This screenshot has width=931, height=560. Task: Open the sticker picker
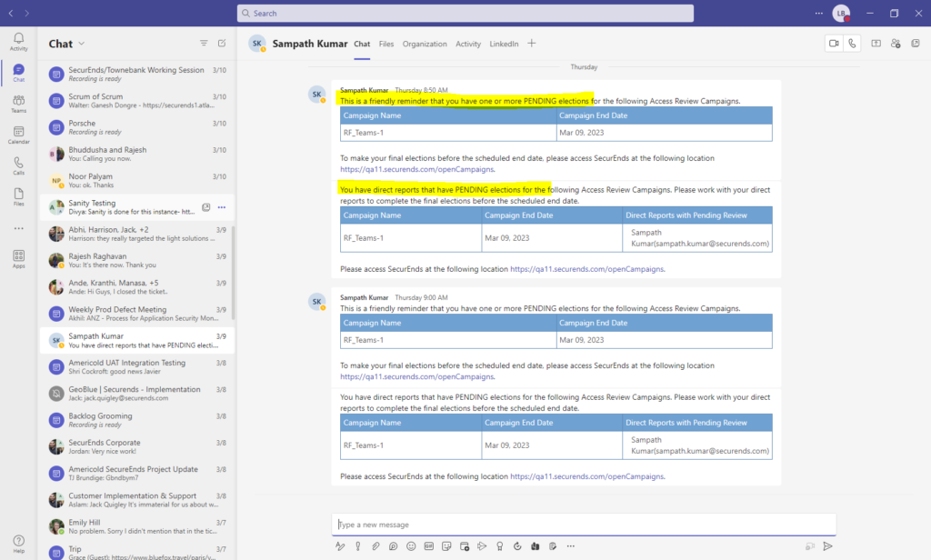click(446, 546)
